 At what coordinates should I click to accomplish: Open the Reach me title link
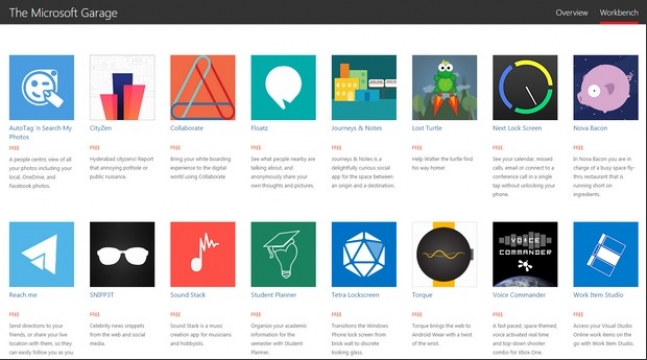(23, 295)
